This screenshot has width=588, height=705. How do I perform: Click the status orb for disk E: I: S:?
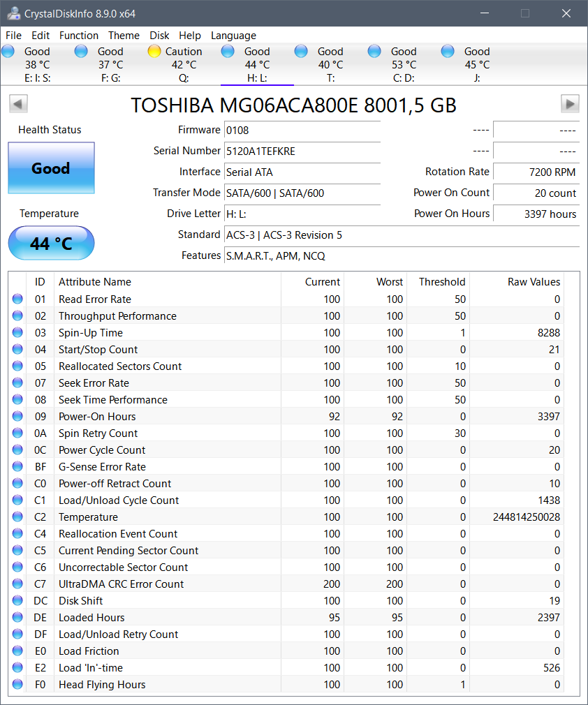tap(8, 51)
